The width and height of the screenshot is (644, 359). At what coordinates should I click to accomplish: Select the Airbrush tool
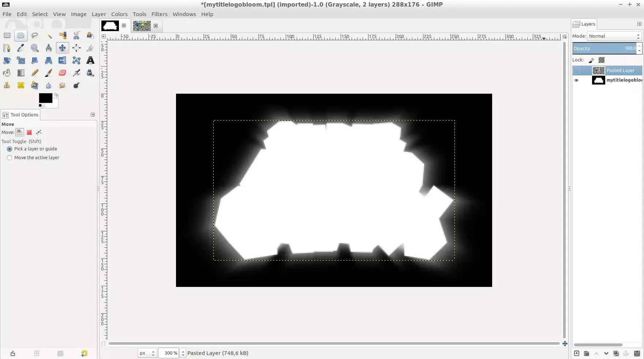[76, 73]
